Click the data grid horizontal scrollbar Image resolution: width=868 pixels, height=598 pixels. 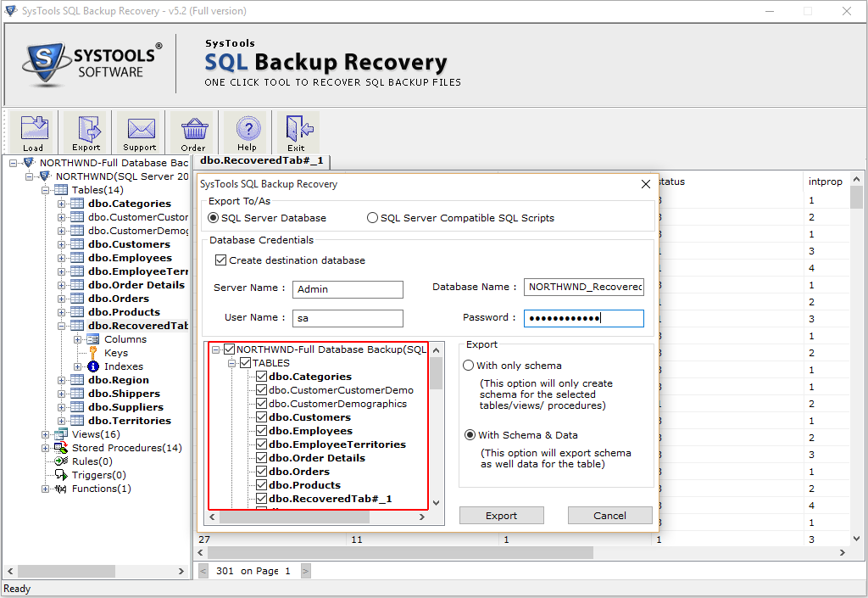(x=401, y=552)
